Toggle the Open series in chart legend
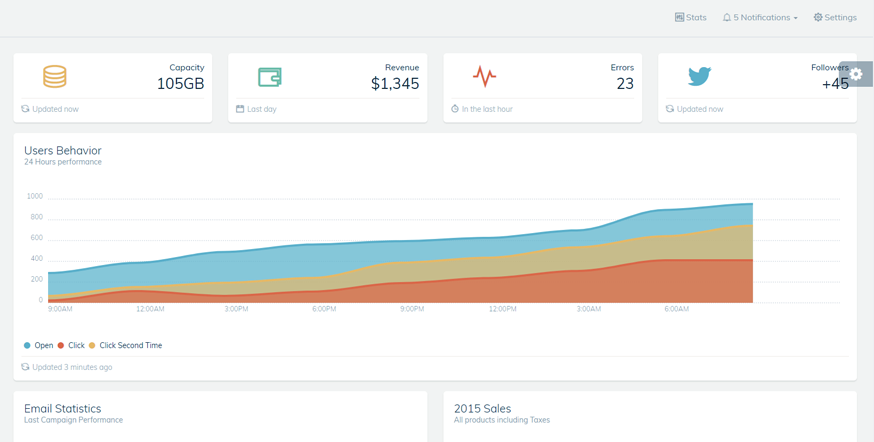 point(39,345)
